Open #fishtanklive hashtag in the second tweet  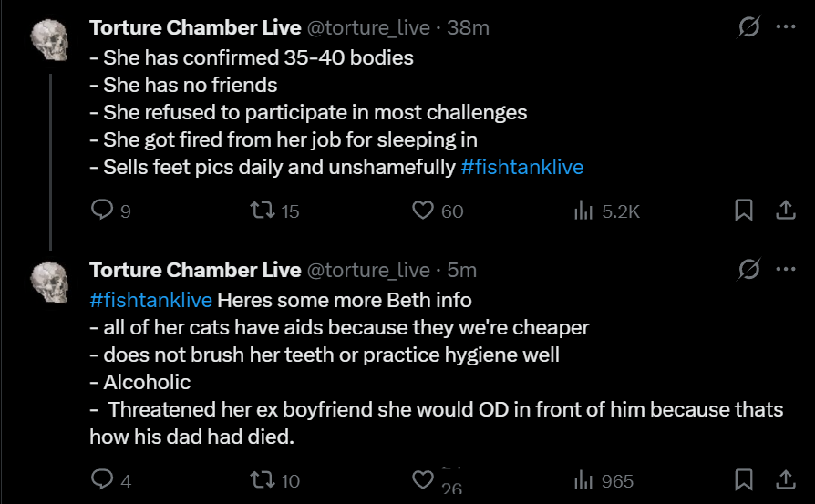(x=150, y=300)
